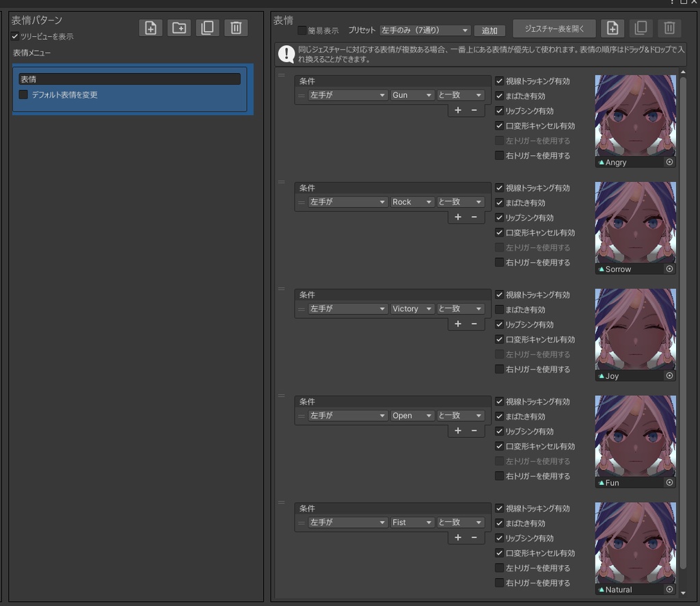Click duplicate expression icon in right panel toolbar
Image resolution: width=700 pixels, height=606 pixels.
(641, 28)
